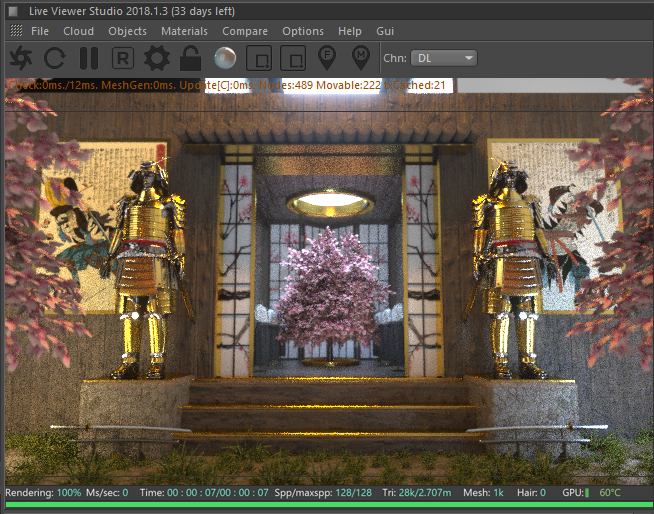This screenshot has height=514, width=654.
Task: Open the File menu
Action: click(40, 31)
